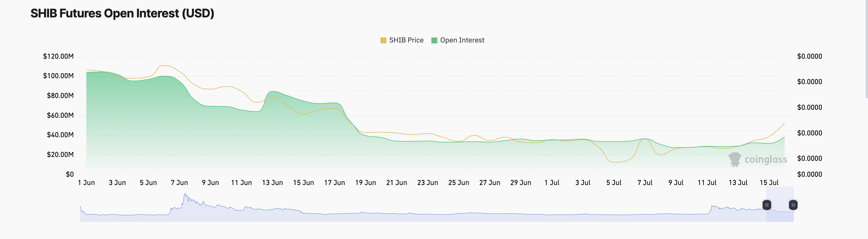This screenshot has width=868, height=239.
Task: Click the 13 Jul date label
Action: pyautogui.click(x=738, y=183)
